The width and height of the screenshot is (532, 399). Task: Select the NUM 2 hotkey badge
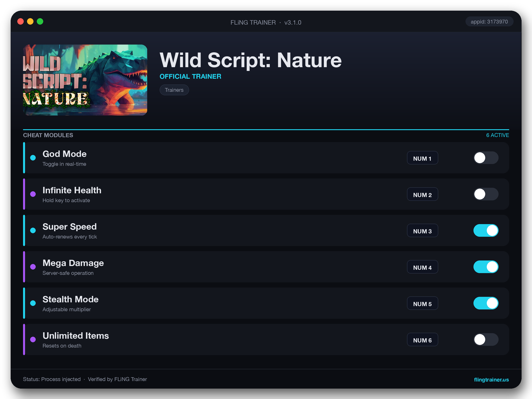click(422, 194)
